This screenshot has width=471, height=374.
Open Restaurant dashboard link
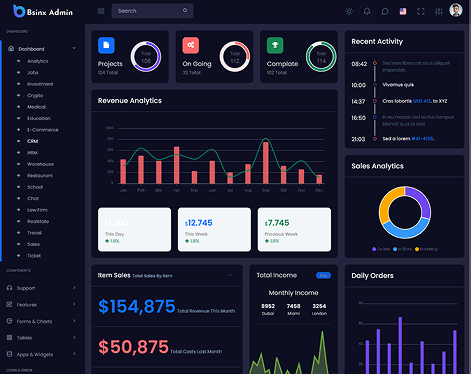[40, 175]
